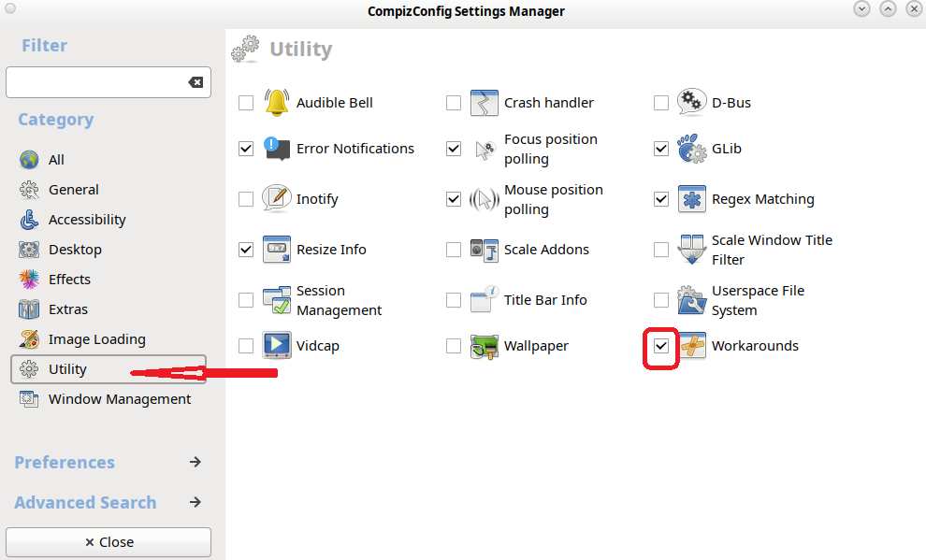Image resolution: width=926 pixels, height=560 pixels.
Task: Open the Userspace File System icon
Action: 691,300
